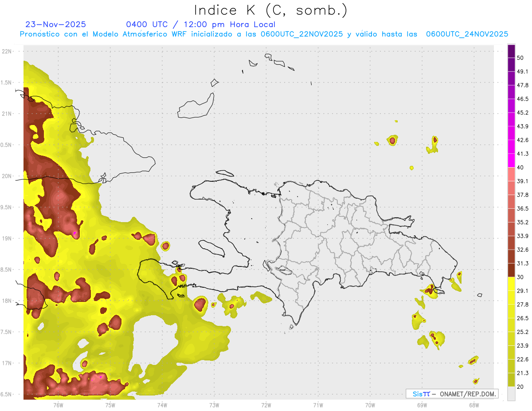Click color scale label "23.9"

pos(523,346)
